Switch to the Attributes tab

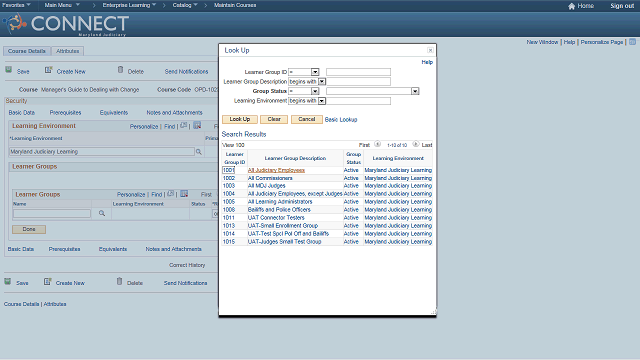point(67,51)
